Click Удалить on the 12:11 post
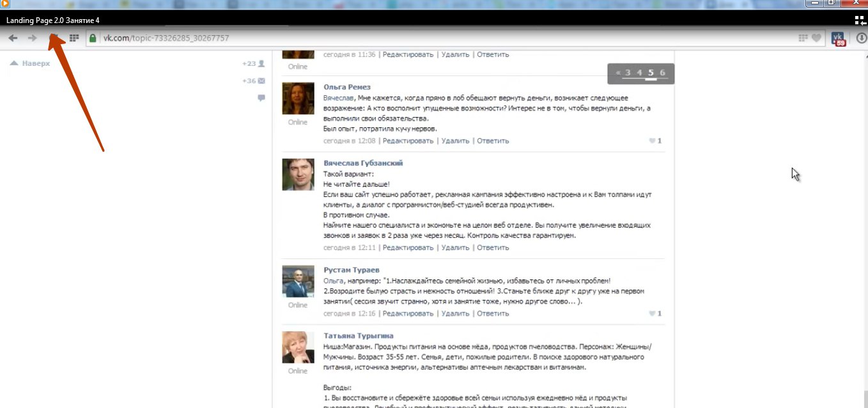The image size is (868, 408). (x=455, y=247)
